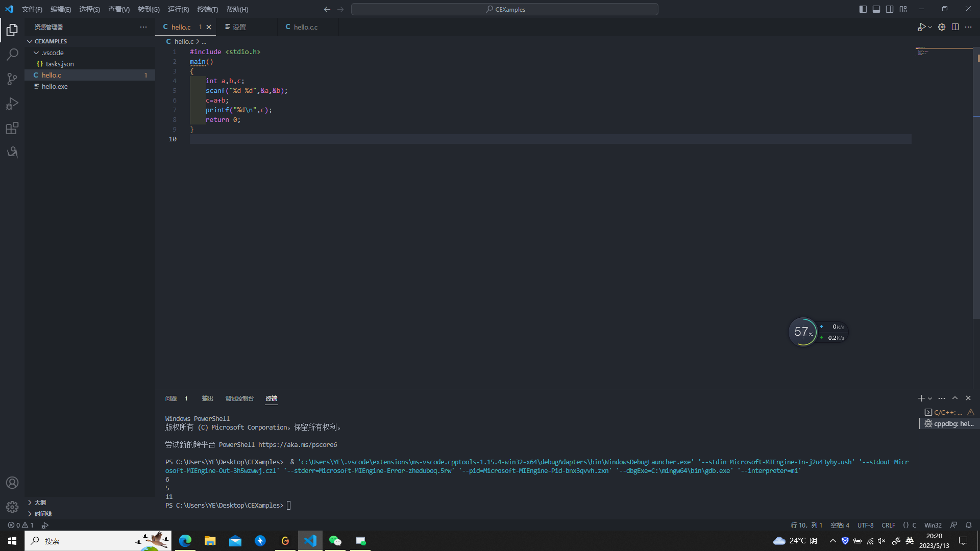
Task: Click the Accounts icon in activity bar
Action: coord(12,483)
